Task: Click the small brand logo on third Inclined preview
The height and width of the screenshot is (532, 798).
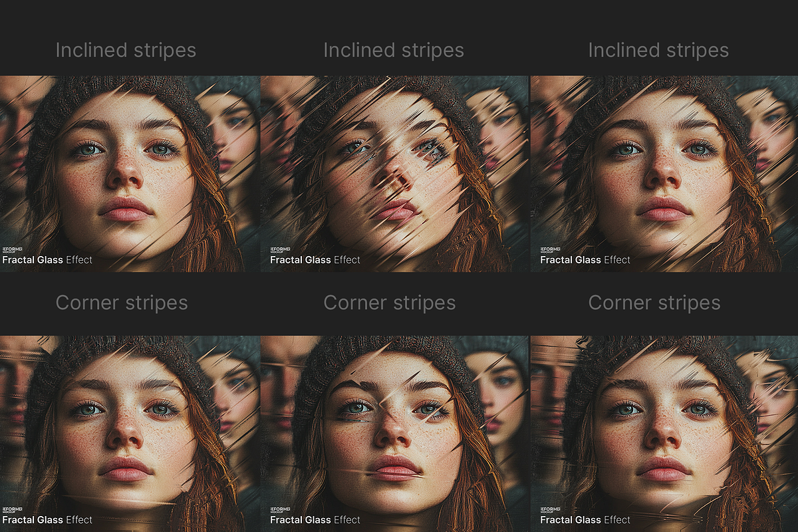Action: (550, 250)
